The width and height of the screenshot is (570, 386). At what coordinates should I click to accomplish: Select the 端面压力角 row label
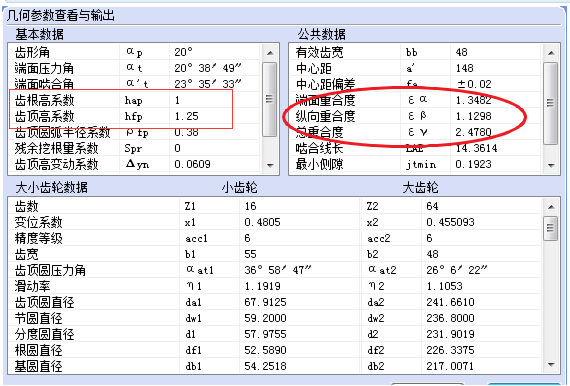pos(44,68)
